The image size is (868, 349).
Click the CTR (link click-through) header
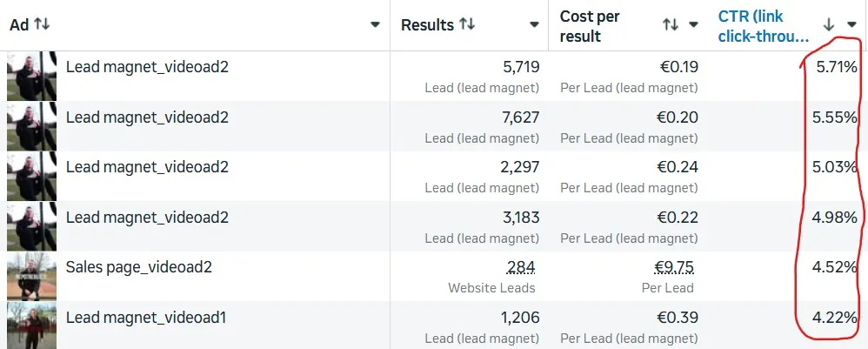[764, 26]
